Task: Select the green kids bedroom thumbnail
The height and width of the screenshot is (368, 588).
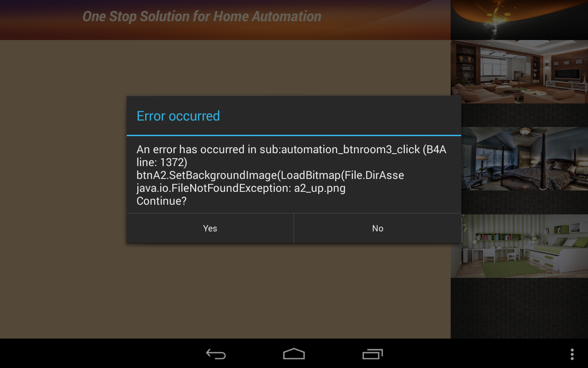Action: (x=525, y=246)
